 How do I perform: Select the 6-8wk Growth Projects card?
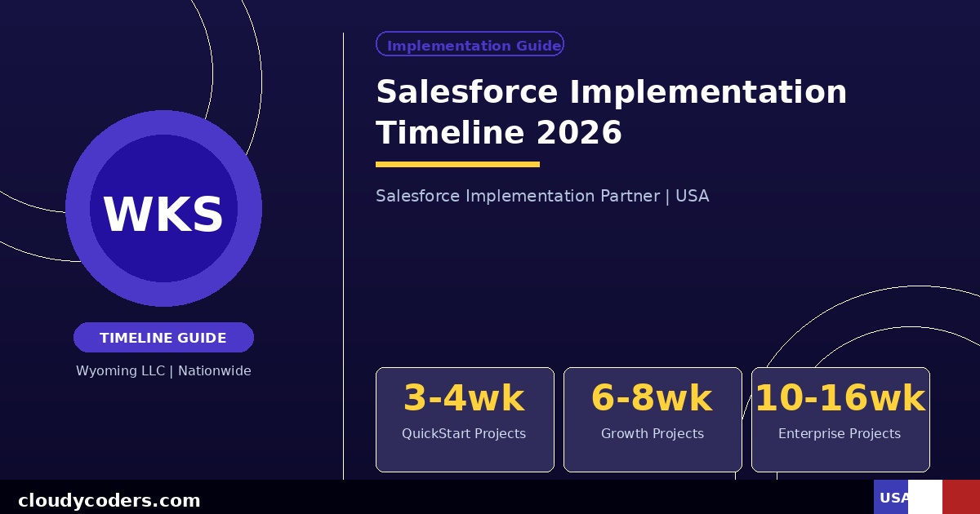pos(653,419)
